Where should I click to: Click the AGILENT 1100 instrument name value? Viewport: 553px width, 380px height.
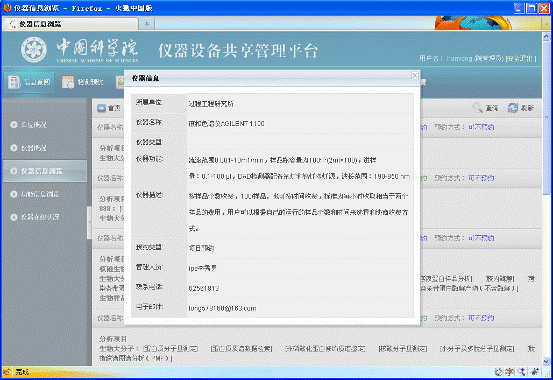point(226,123)
